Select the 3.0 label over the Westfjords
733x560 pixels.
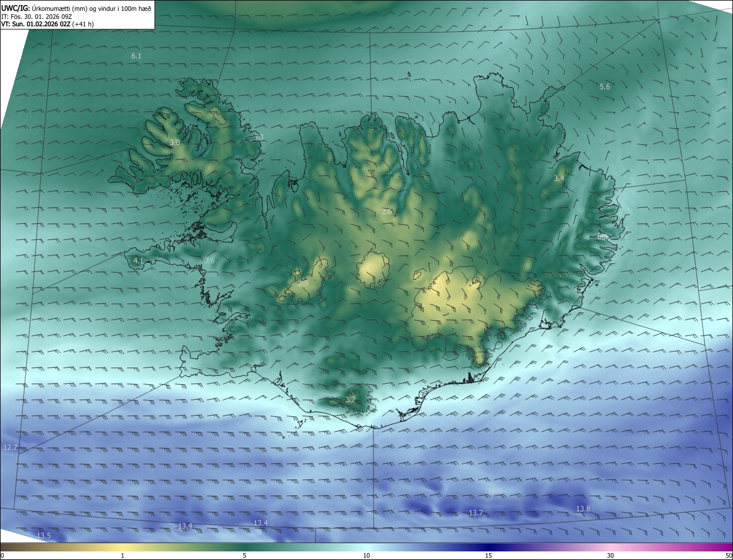(175, 142)
